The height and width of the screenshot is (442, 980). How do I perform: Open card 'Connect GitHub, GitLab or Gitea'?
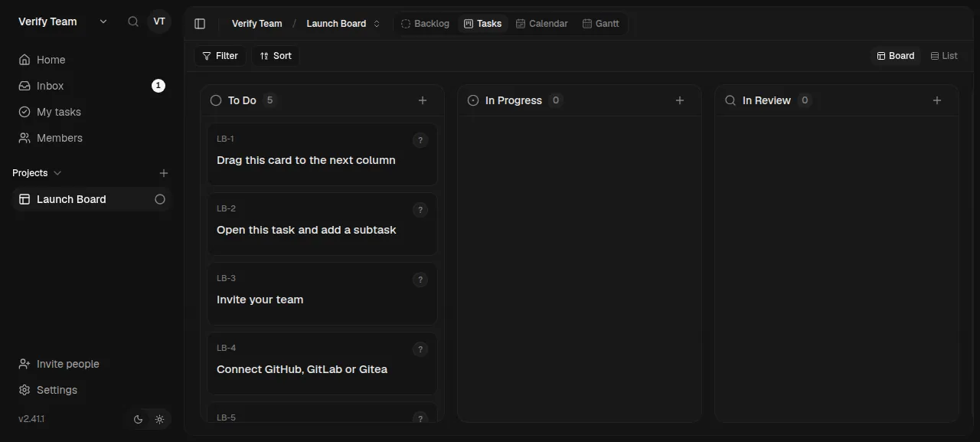pyautogui.click(x=322, y=363)
